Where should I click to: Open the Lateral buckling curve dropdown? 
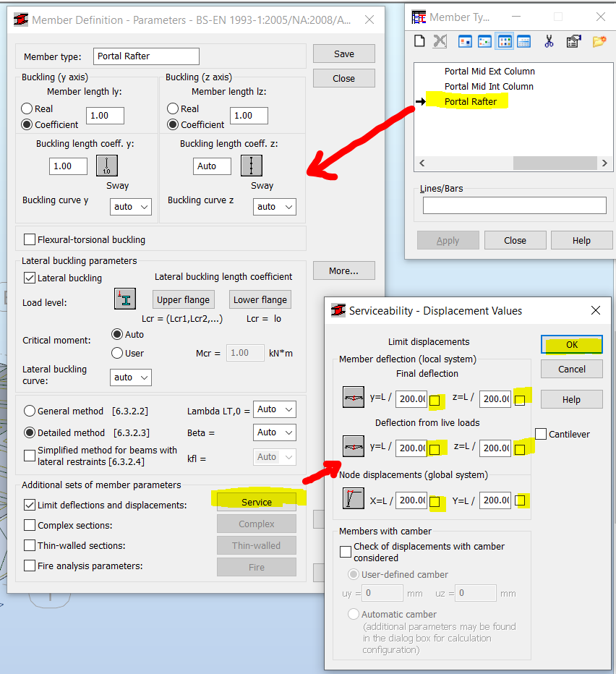pyautogui.click(x=130, y=377)
